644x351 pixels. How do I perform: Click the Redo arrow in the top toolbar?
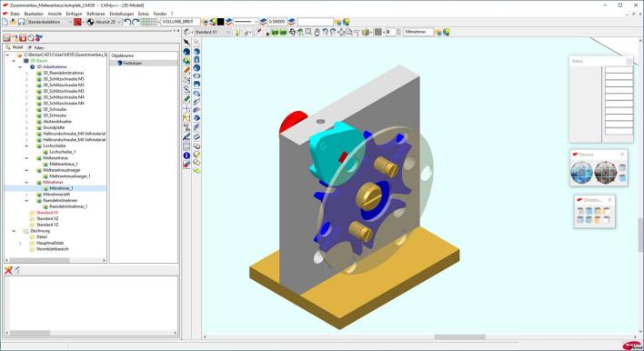136,22
